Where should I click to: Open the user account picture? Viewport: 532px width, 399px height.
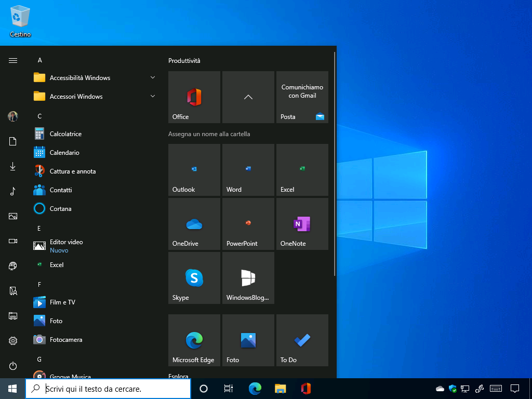[x=13, y=116]
